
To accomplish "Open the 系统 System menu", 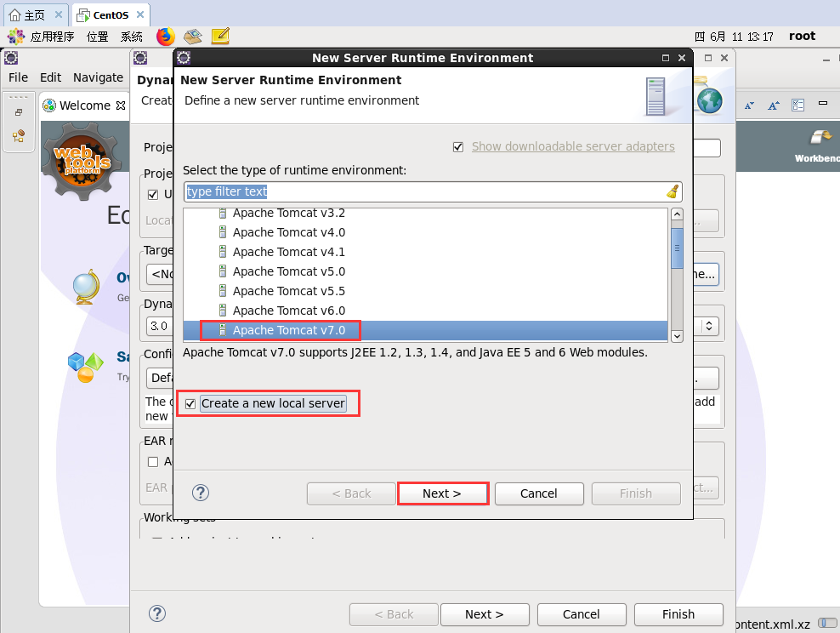I will point(131,37).
